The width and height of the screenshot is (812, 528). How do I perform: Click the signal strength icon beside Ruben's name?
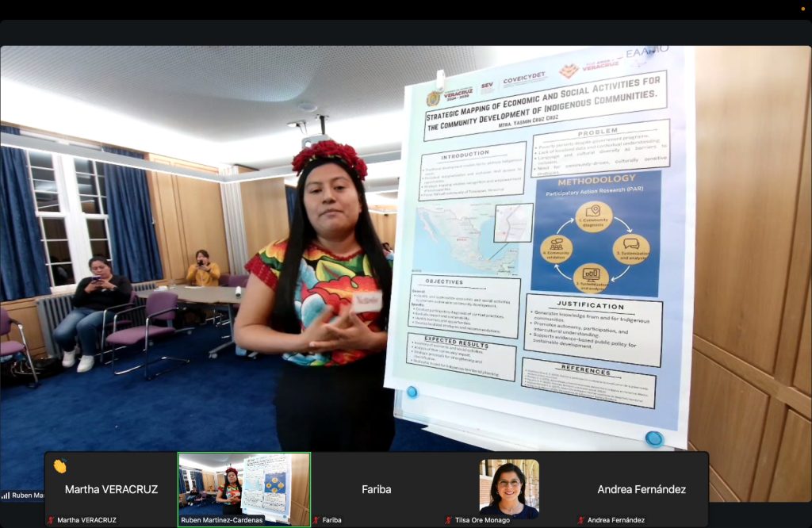pyautogui.click(x=6, y=495)
